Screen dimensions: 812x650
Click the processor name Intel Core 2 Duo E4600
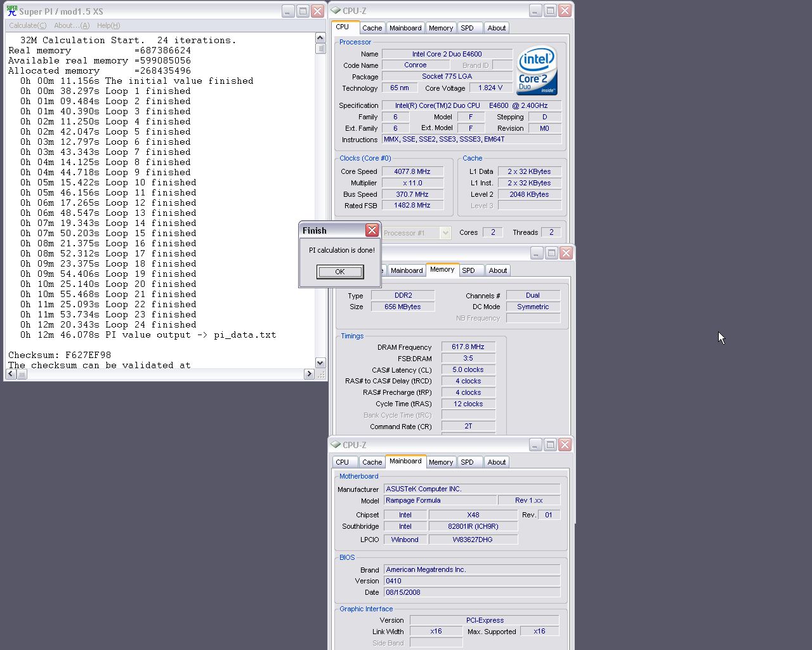coord(447,54)
